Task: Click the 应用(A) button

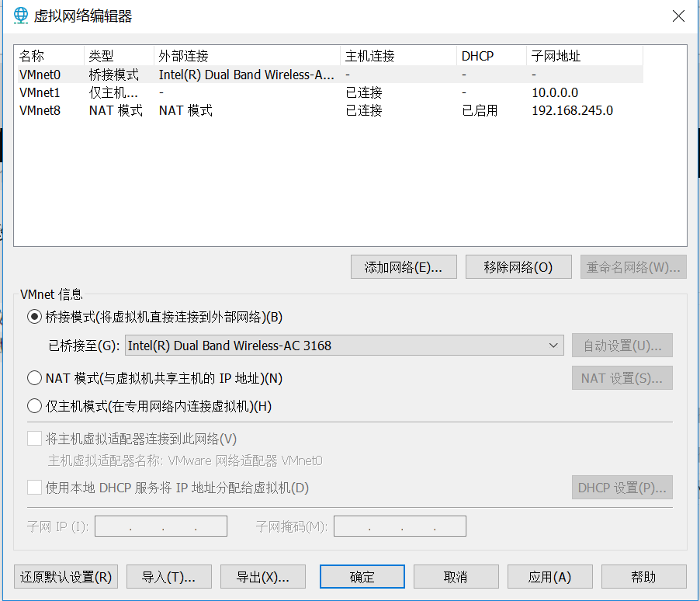Action: [550, 577]
